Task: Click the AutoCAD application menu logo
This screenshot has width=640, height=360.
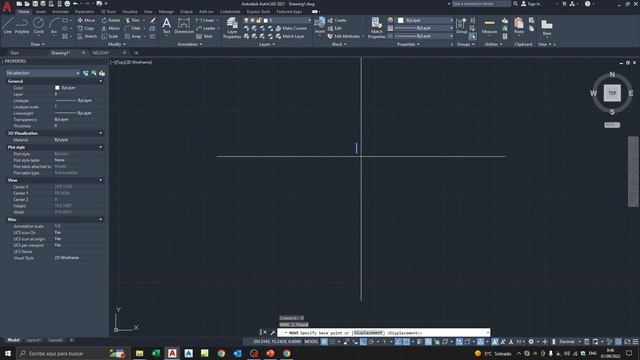Action: tap(7, 6)
